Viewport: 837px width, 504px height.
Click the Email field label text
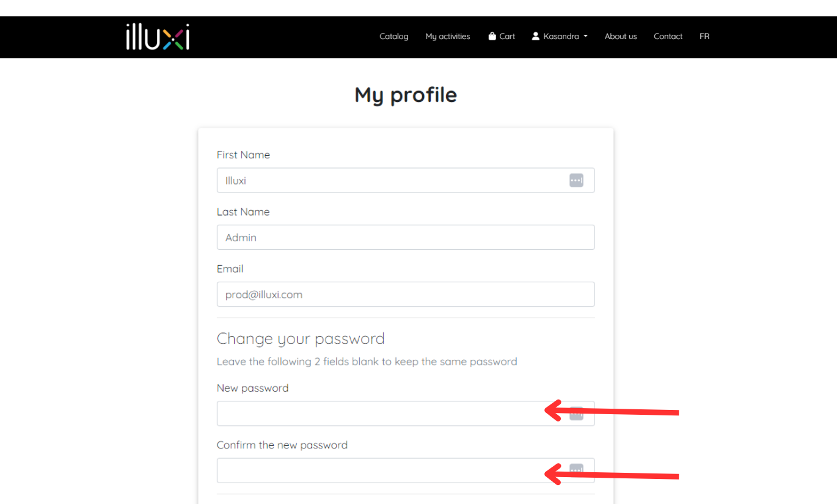point(230,269)
